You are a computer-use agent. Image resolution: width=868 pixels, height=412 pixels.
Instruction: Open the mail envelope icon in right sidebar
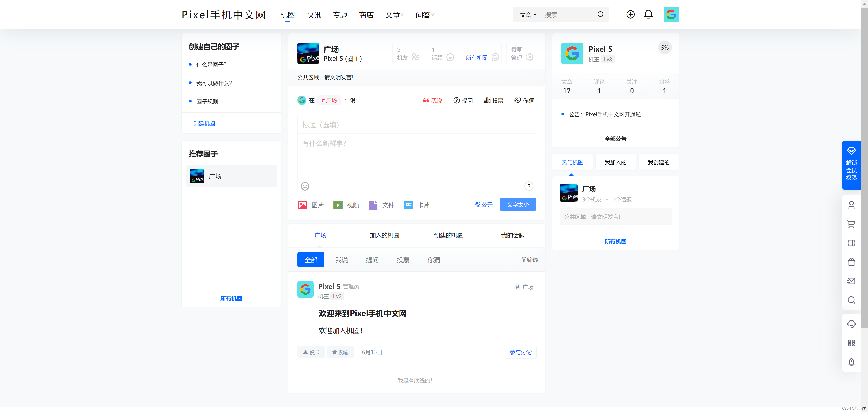click(x=851, y=281)
